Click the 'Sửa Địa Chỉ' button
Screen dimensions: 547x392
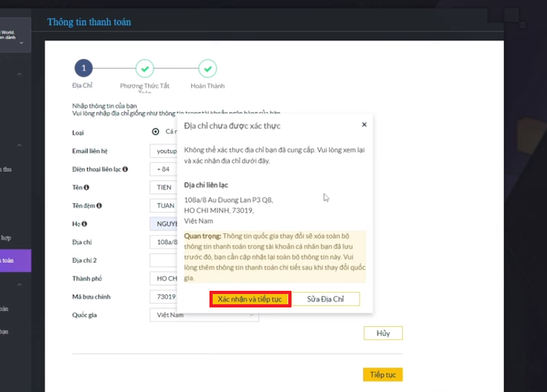325,299
